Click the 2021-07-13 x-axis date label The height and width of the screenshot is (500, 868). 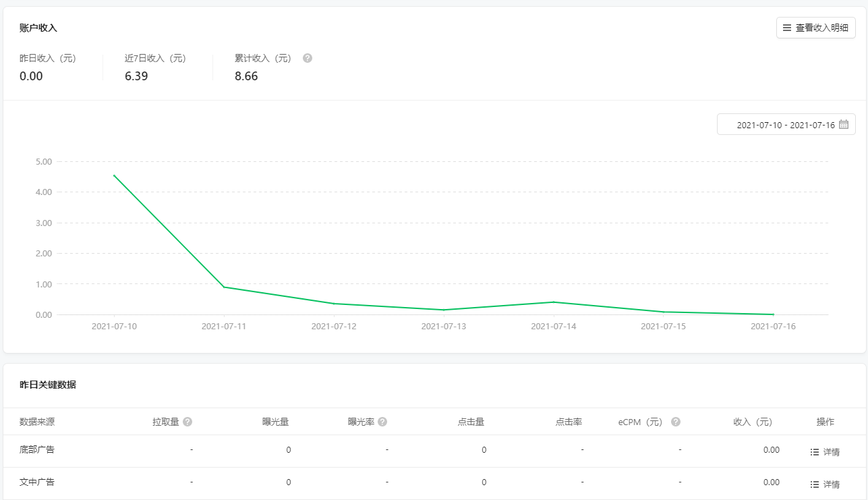(444, 327)
